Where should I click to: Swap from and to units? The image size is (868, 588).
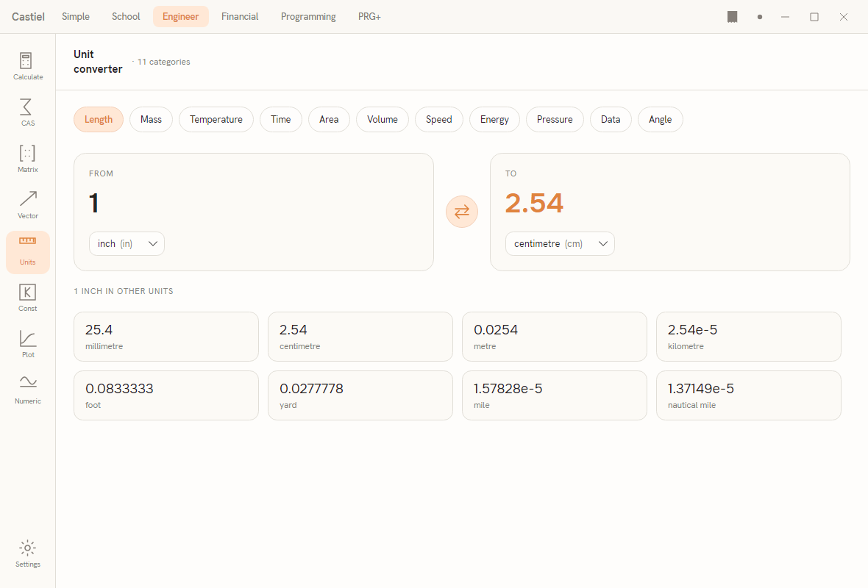pos(462,212)
